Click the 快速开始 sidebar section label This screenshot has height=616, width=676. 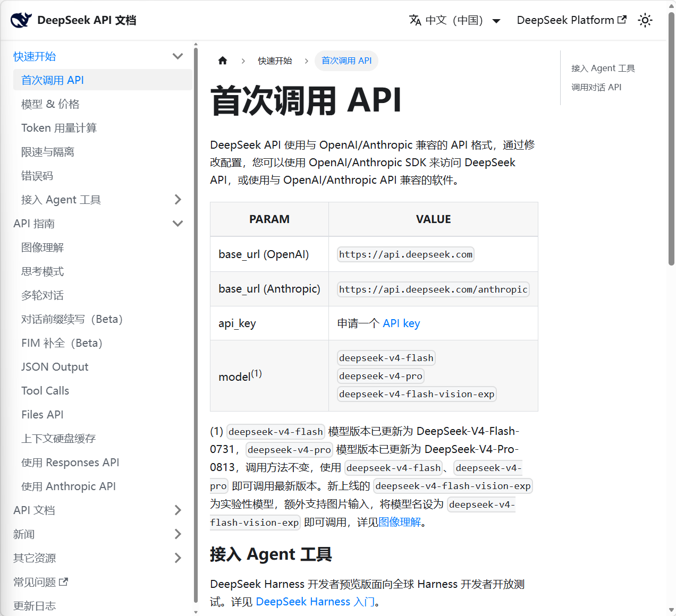[x=35, y=56]
